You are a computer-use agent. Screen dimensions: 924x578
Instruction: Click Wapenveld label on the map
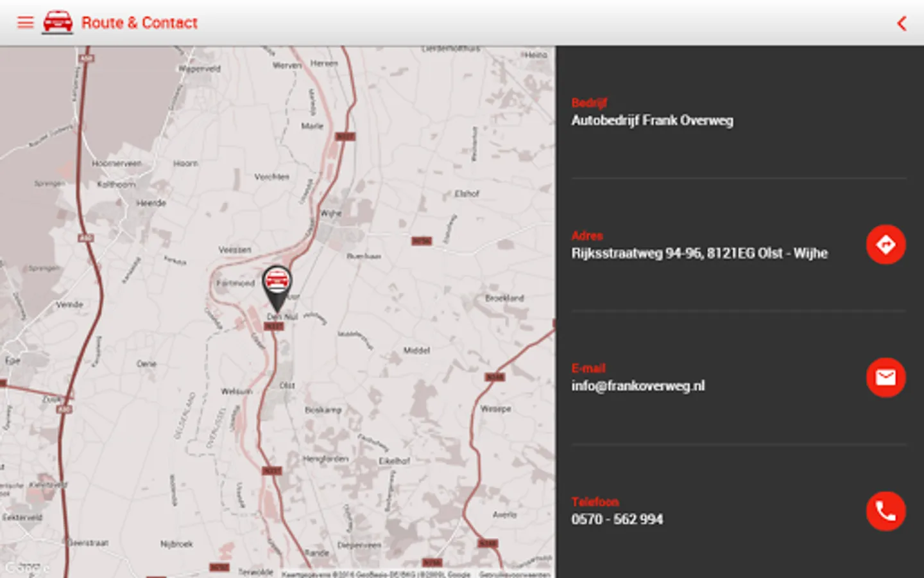point(200,69)
